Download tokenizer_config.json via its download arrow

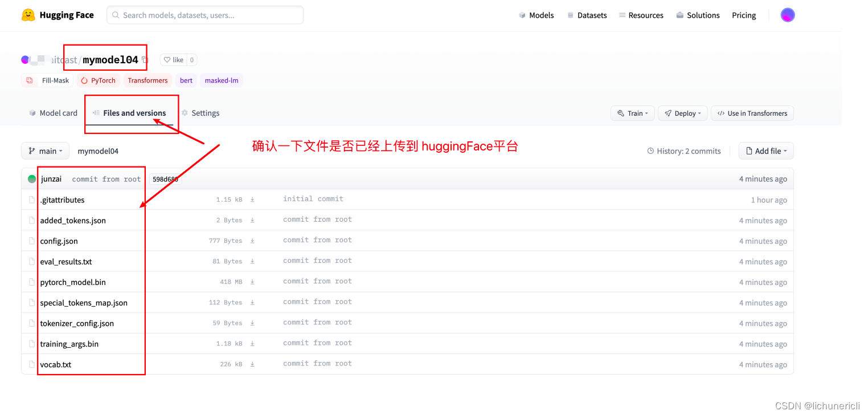point(252,323)
